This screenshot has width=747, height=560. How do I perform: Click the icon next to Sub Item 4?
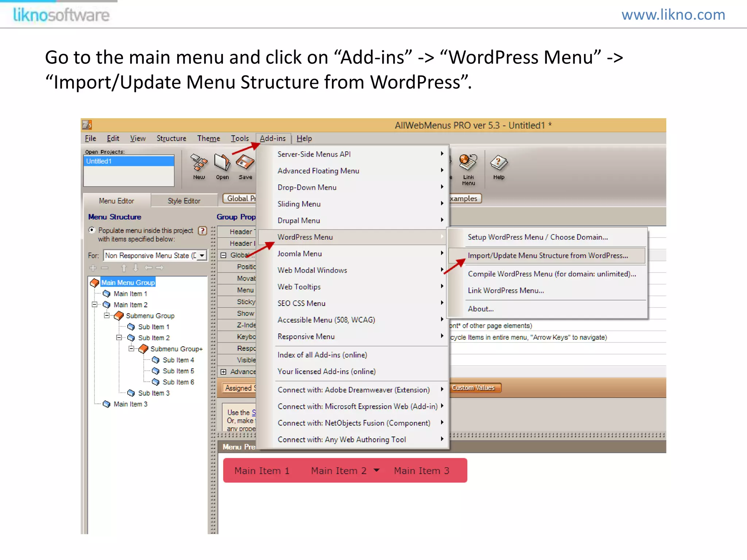click(156, 360)
